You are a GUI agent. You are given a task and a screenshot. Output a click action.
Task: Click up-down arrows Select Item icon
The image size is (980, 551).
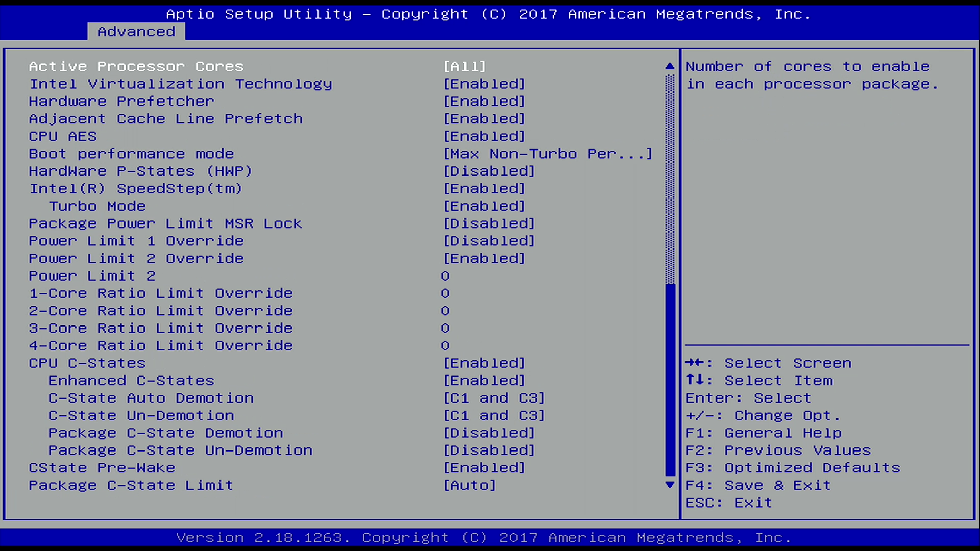pos(695,380)
